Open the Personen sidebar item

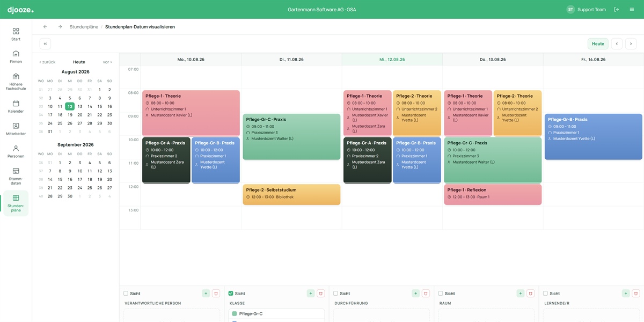coord(16,151)
